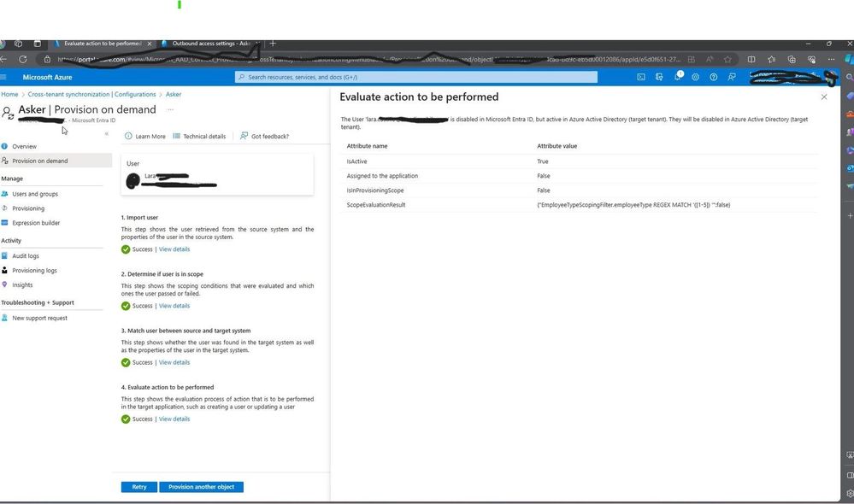This screenshot has height=504, width=854.
Task: Open Audit logs menu item
Action: (26, 255)
